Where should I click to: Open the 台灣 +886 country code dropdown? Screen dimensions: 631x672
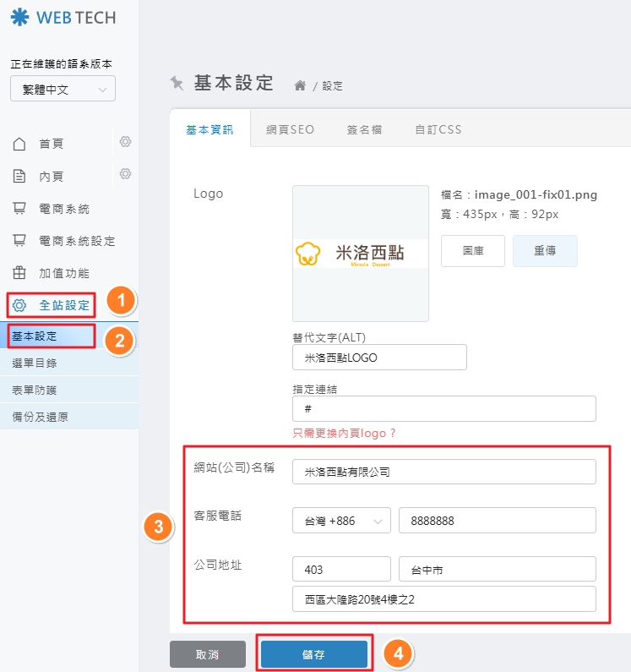coord(341,521)
